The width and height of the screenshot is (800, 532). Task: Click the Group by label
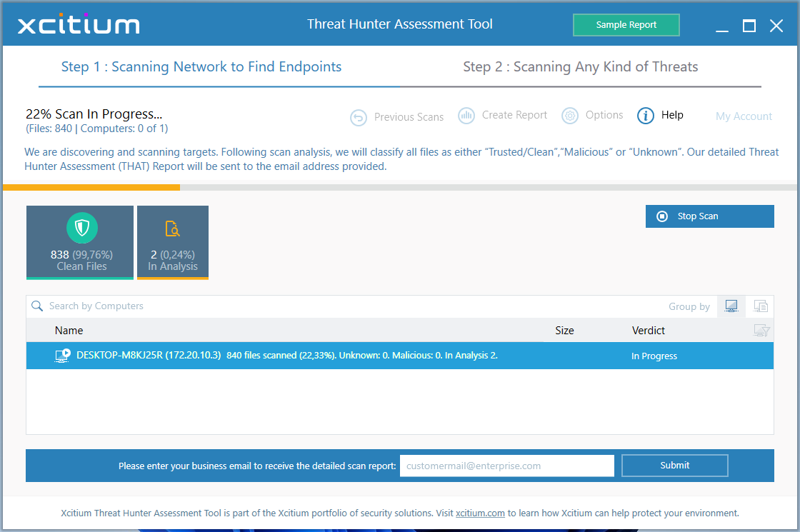click(689, 306)
